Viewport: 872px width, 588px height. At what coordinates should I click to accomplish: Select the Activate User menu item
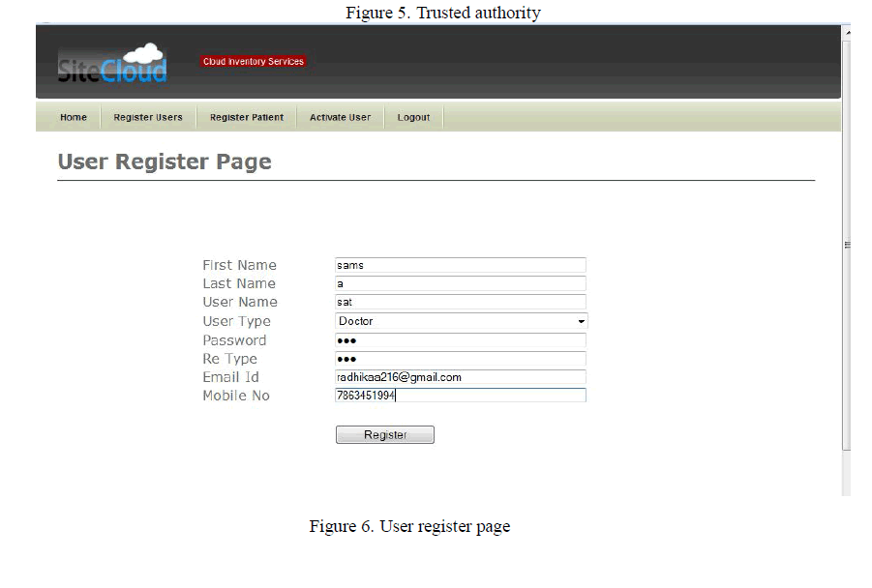coord(340,118)
